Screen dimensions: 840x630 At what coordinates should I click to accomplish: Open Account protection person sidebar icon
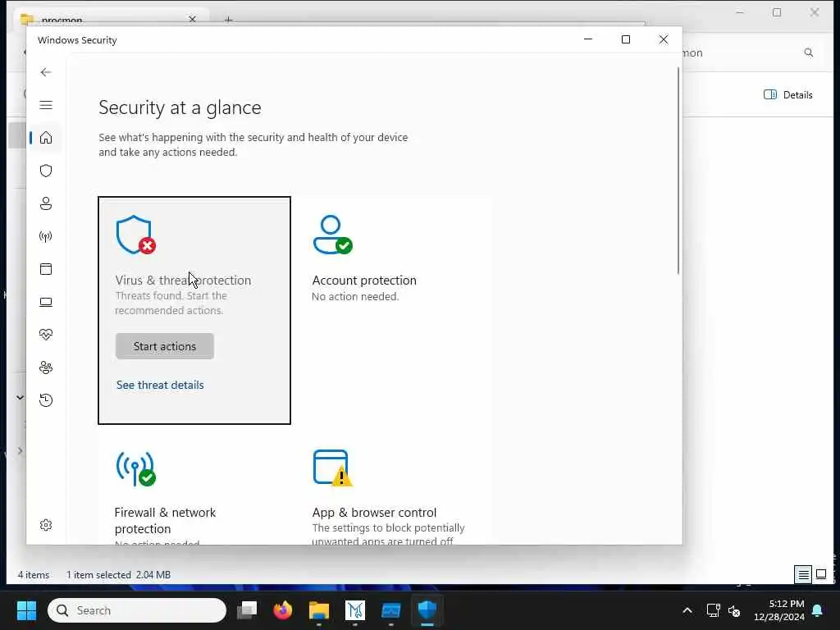point(46,203)
